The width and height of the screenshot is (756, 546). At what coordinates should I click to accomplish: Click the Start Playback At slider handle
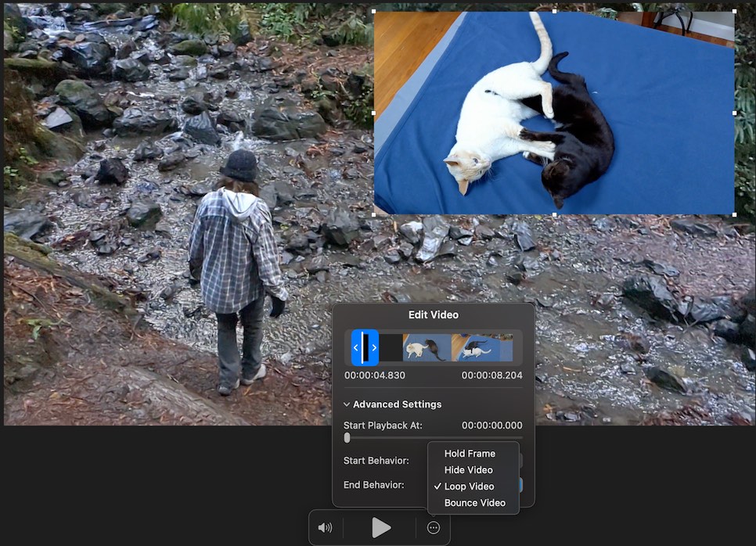pyautogui.click(x=347, y=438)
